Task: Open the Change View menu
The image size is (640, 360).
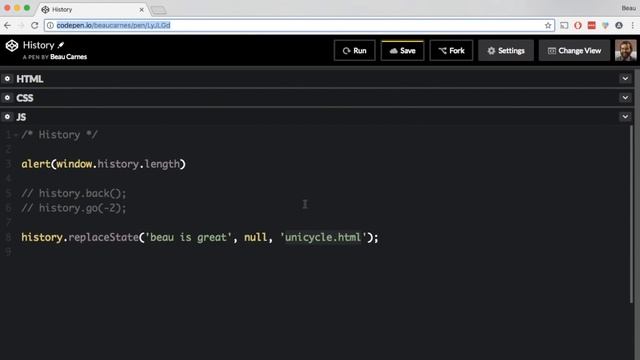Action: coord(574,51)
